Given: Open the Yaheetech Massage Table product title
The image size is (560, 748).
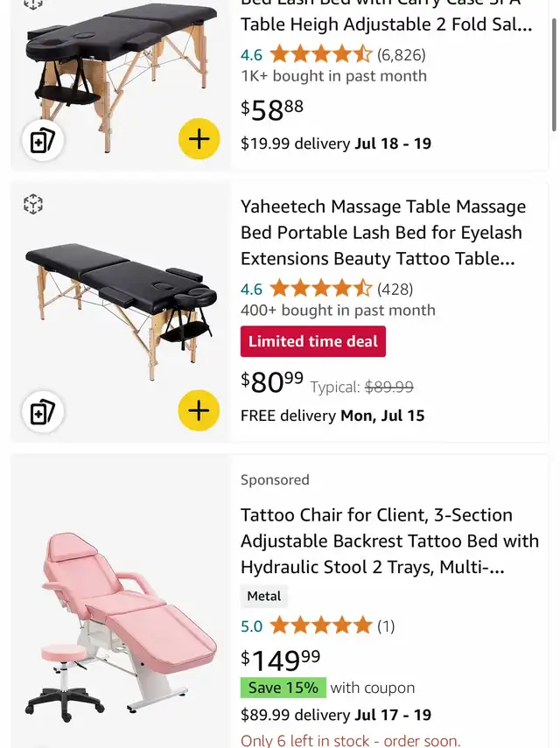Looking at the screenshot, I should (383, 233).
